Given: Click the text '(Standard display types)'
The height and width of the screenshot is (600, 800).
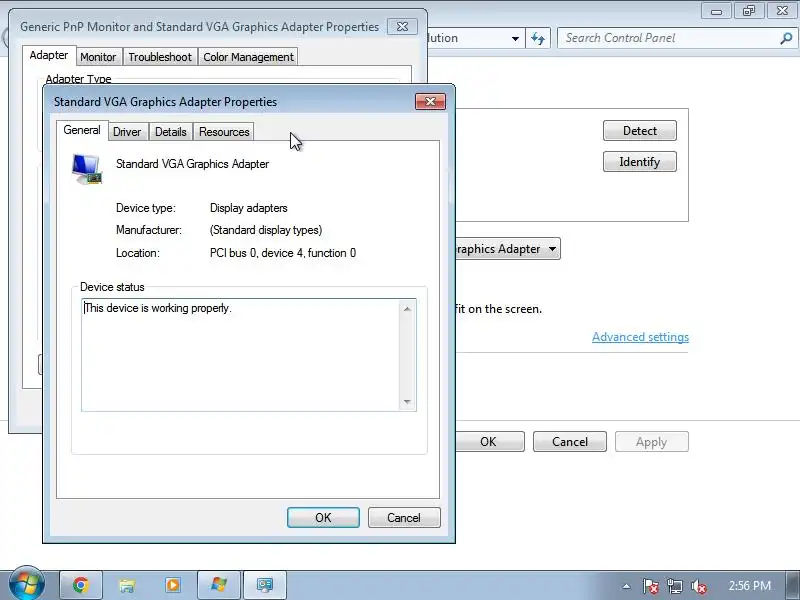Looking at the screenshot, I should pos(266,230).
